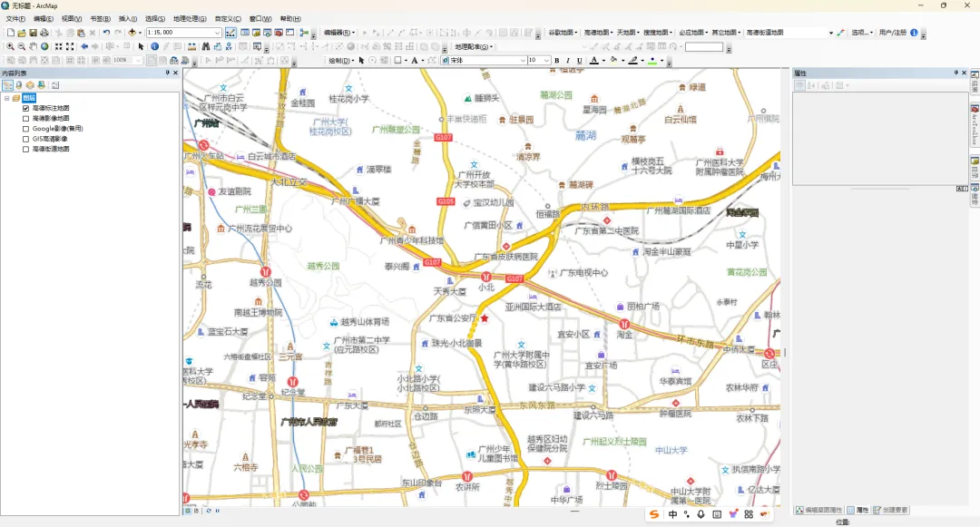Open the 编辑器 dropdown
The height and width of the screenshot is (527, 980).
tap(339, 33)
